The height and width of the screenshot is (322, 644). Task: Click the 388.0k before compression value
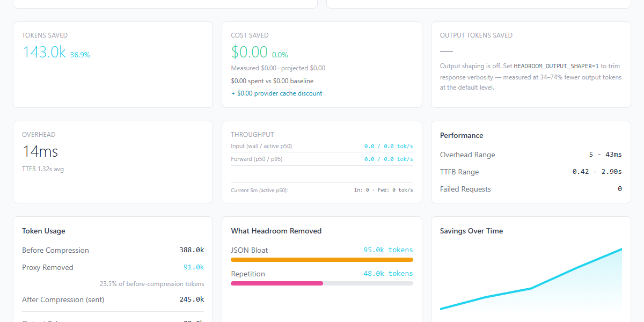(x=192, y=250)
